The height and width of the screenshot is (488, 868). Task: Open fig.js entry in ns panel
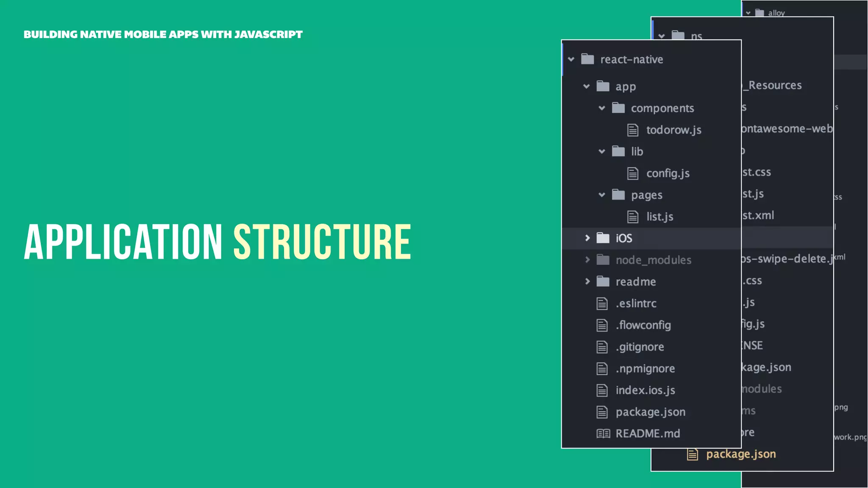[753, 324]
